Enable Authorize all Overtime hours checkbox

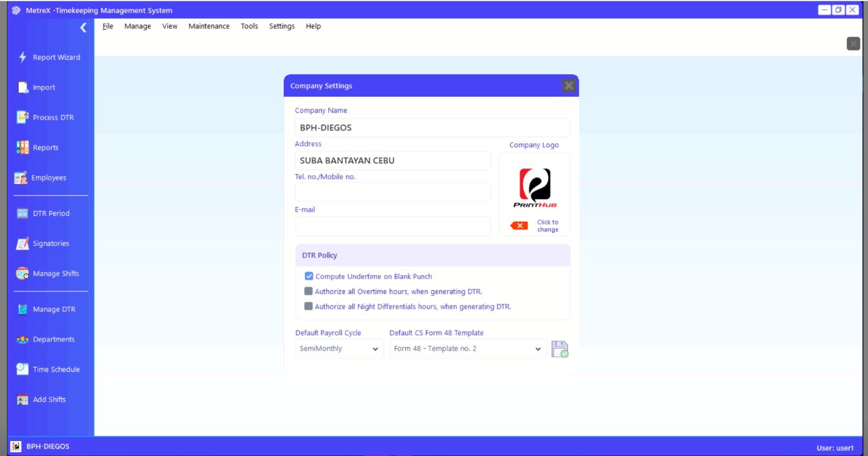click(x=309, y=291)
